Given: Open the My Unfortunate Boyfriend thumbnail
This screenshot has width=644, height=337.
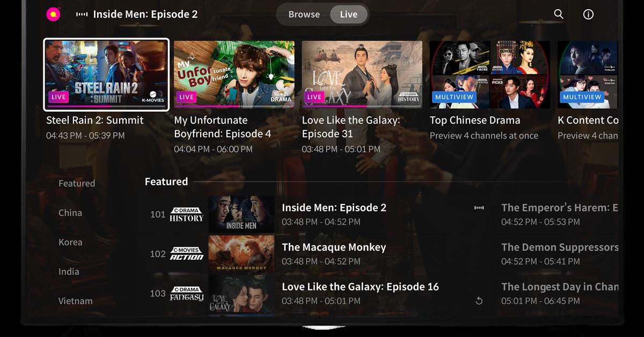Looking at the screenshot, I should (234, 75).
